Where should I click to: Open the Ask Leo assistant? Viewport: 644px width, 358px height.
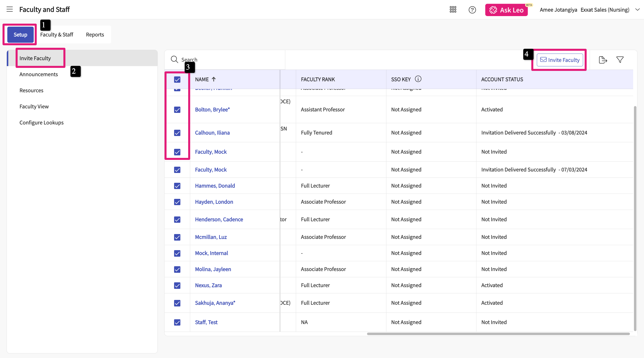(506, 10)
